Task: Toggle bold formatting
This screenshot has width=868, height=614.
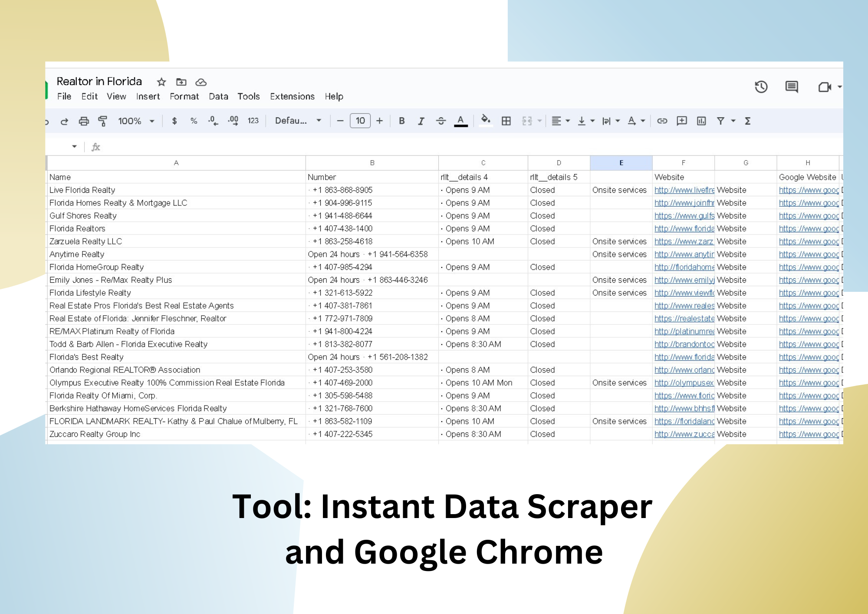Action: (402, 121)
